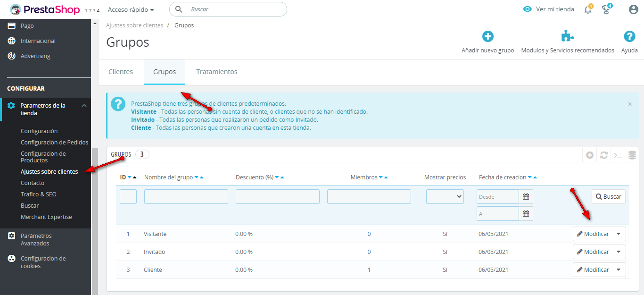
Task: Open the Mostrar precios filter dropdown
Action: point(445,196)
